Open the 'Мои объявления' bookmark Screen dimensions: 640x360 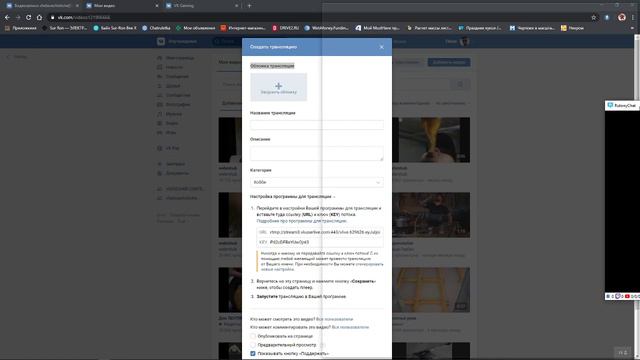point(196,28)
